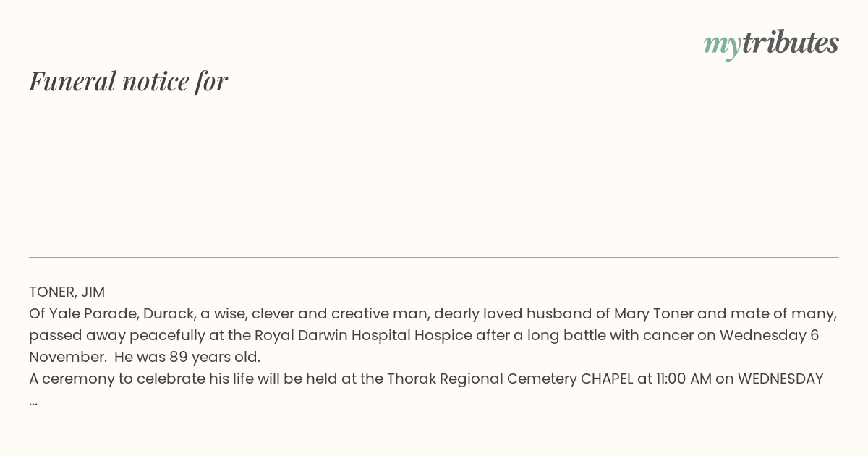Click "Thorak Regional Cemetery" text
868x456 pixels.
tap(482, 379)
